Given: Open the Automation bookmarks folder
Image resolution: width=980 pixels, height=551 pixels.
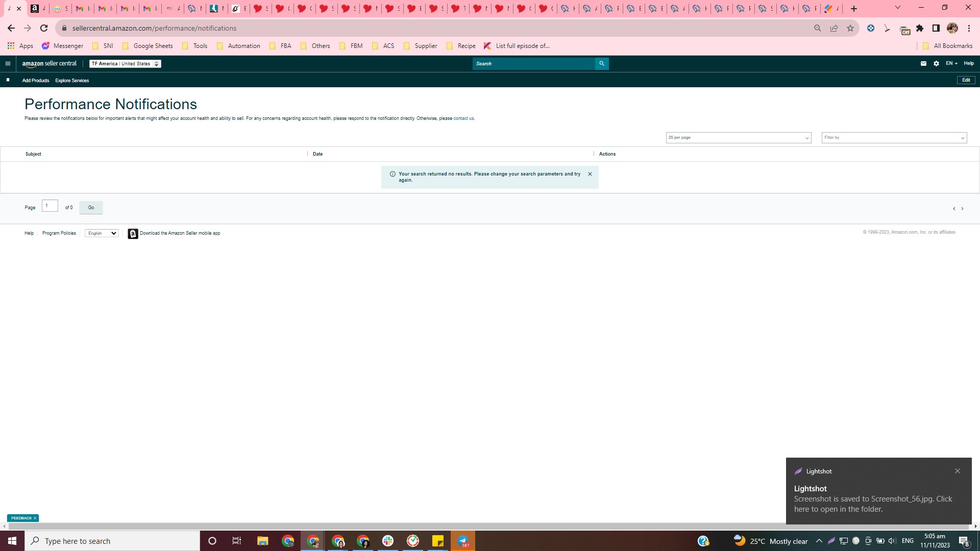Looking at the screenshot, I should [238, 46].
